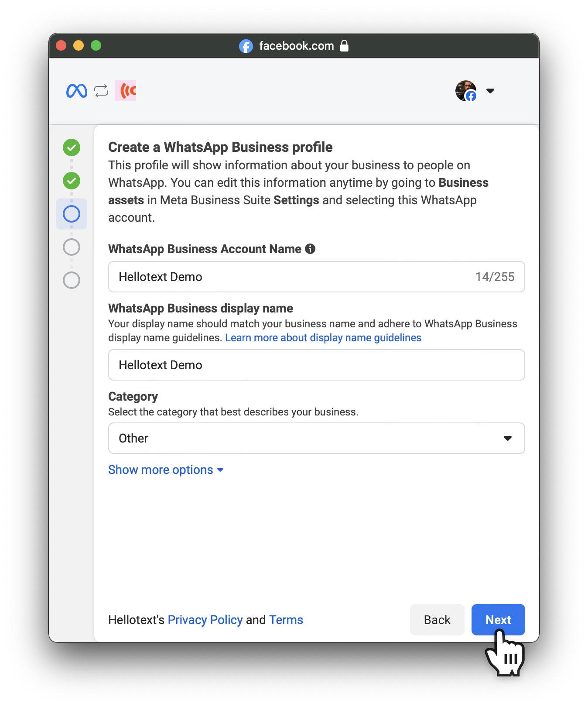This screenshot has width=588, height=707.
Task: Click the padlock icon beside facebook.com
Action: 344,45
